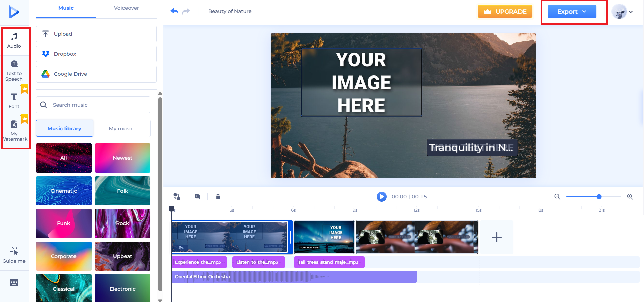Choose the Cinematic music category

coord(64,191)
